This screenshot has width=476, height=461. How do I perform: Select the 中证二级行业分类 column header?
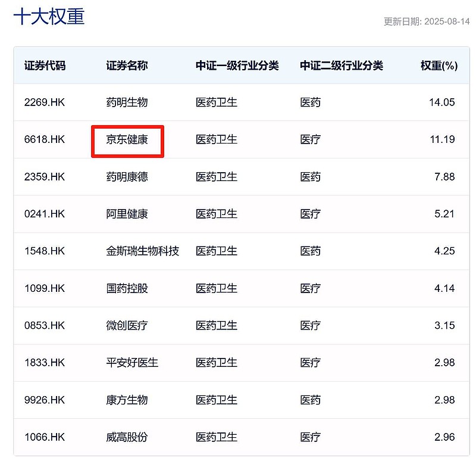click(342, 66)
